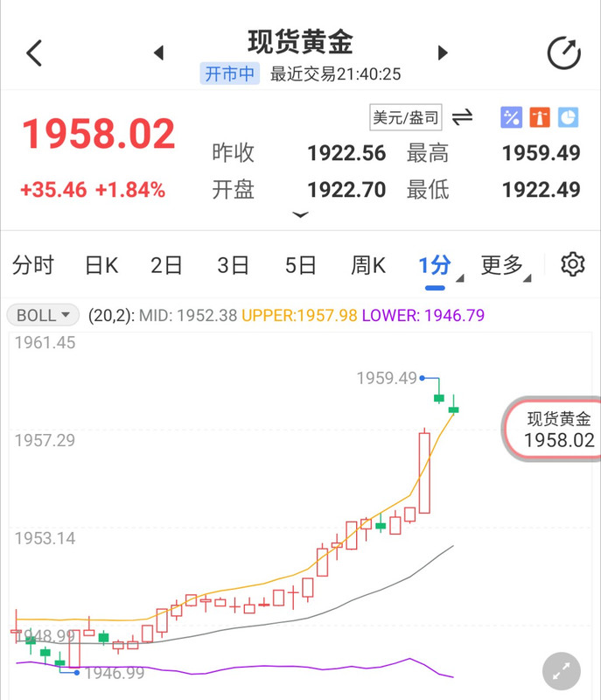Tap the 1959.49 high marker on chart

pos(387,378)
